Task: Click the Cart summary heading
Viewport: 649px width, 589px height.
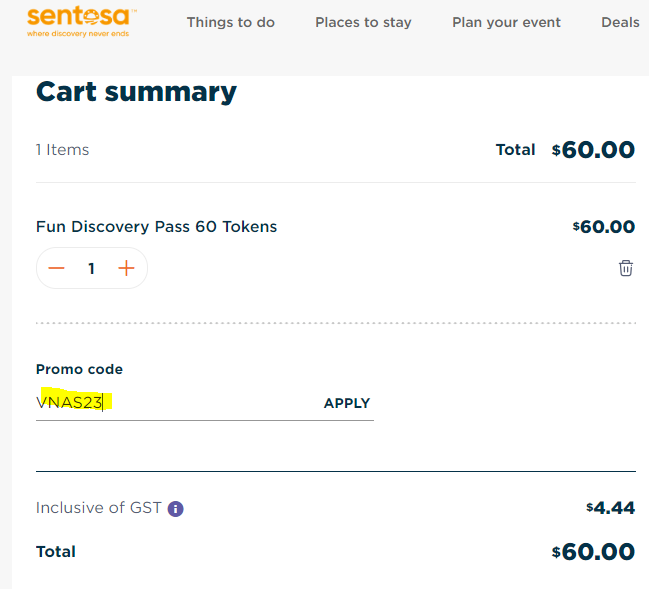Action: pos(136,92)
